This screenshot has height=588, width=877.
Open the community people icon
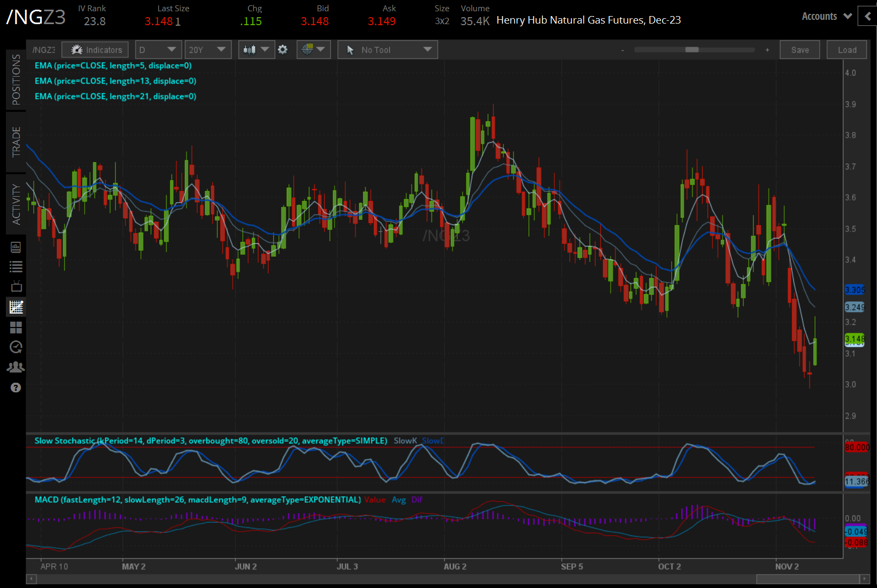pyautogui.click(x=16, y=367)
